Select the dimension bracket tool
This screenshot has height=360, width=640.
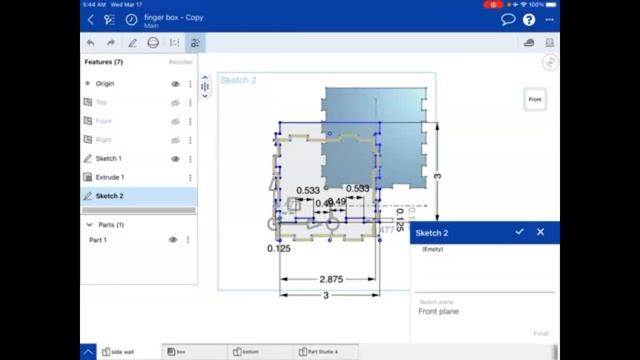(x=174, y=43)
